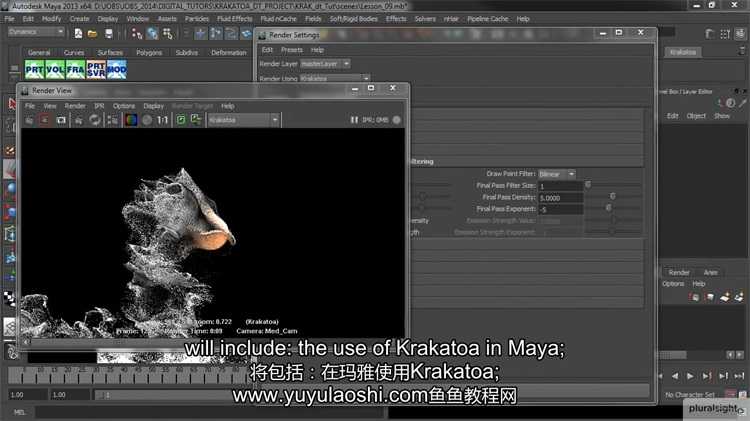The image size is (750, 421).
Task: Switch to the Surfaces shelf tab
Action: tap(110, 53)
